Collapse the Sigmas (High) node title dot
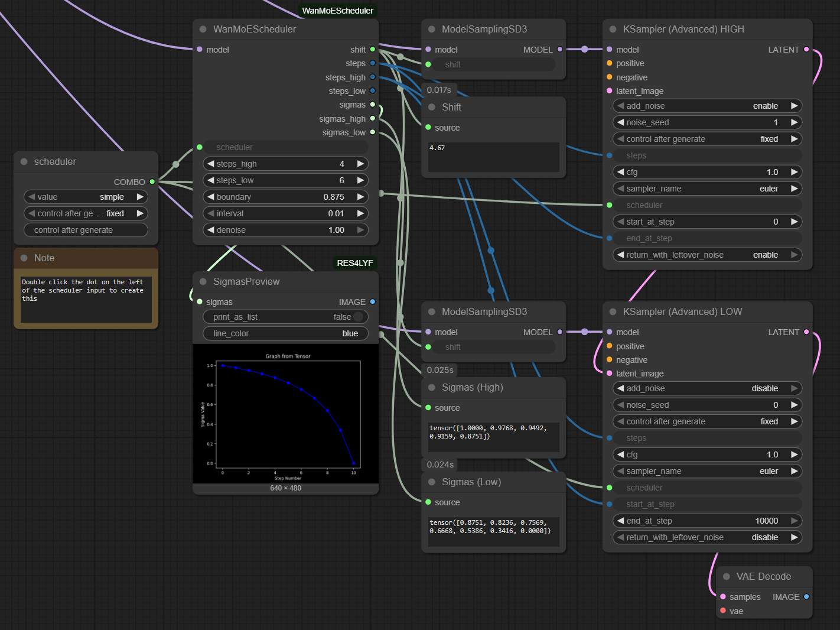The image size is (840, 630). pyautogui.click(x=432, y=387)
